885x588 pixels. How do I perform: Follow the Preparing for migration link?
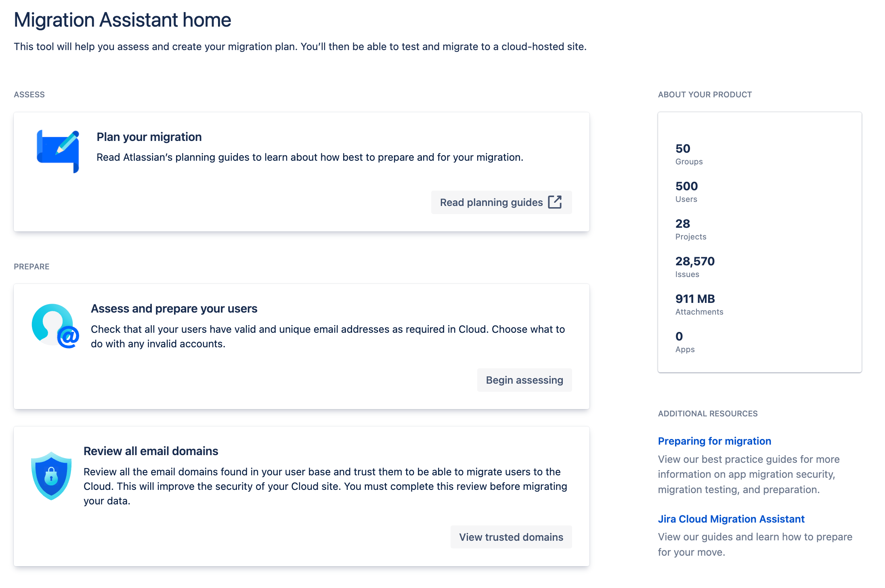tap(714, 441)
